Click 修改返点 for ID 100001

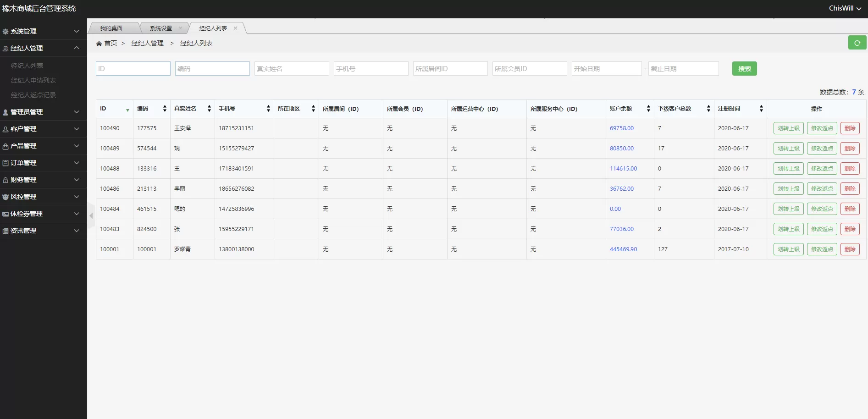click(x=822, y=249)
